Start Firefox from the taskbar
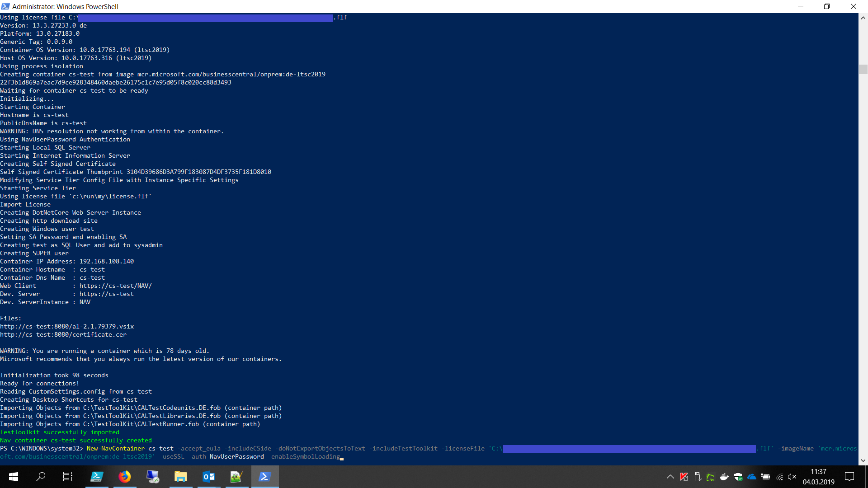 pyautogui.click(x=125, y=477)
